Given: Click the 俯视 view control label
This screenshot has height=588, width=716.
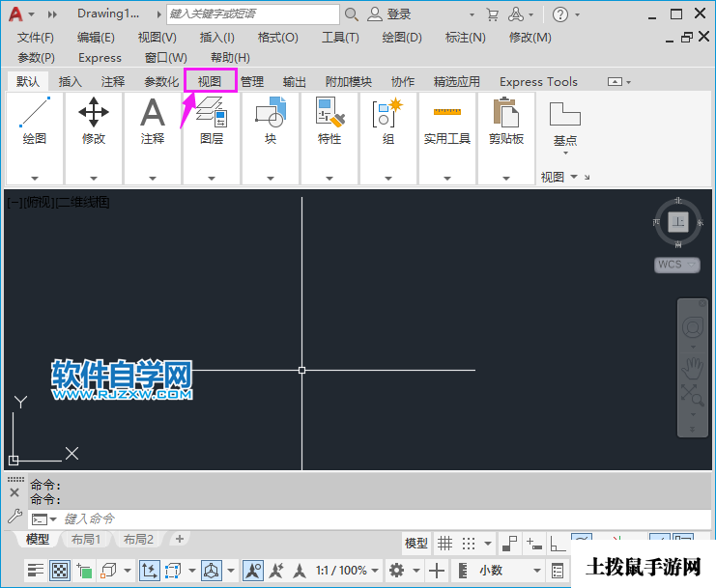Looking at the screenshot, I should 39,202.
